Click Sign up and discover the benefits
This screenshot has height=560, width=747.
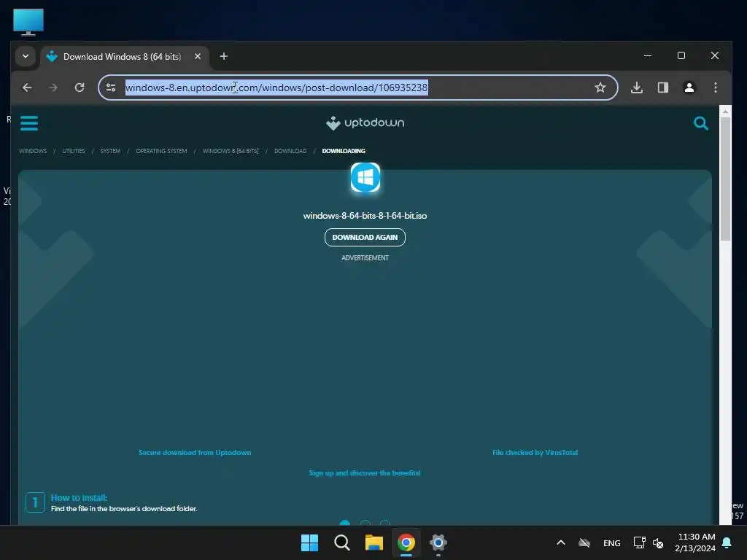[x=365, y=472]
